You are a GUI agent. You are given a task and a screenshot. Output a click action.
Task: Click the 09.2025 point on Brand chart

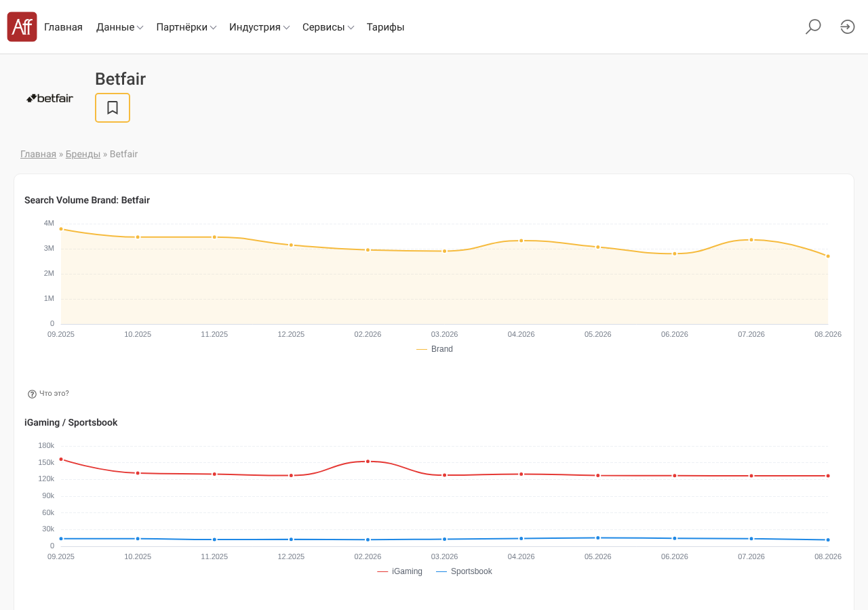(61, 229)
